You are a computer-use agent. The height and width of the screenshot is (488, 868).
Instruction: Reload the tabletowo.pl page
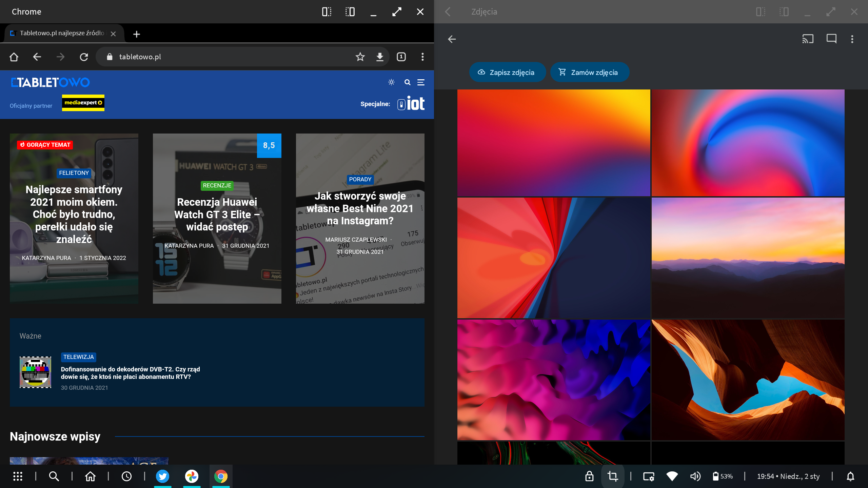pyautogui.click(x=84, y=57)
